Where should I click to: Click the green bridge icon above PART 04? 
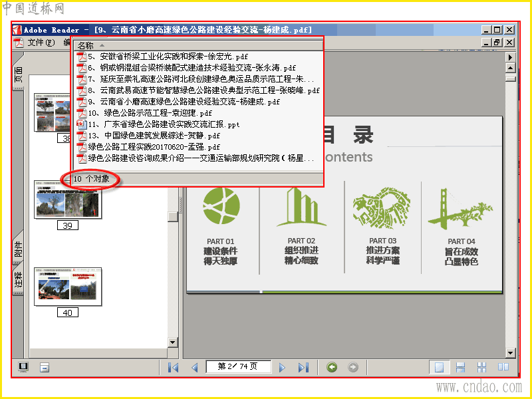[460, 209]
